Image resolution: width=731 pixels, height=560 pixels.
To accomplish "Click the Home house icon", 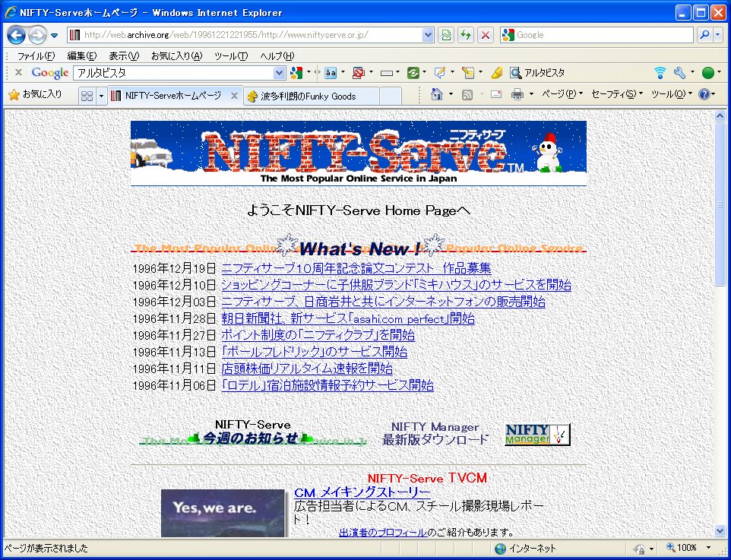I will [437, 95].
